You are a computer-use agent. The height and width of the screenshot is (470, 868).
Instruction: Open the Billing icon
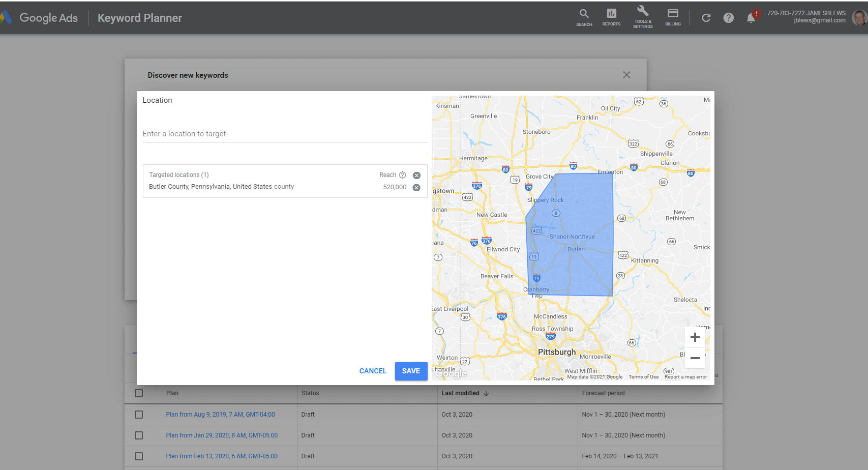pyautogui.click(x=673, y=17)
